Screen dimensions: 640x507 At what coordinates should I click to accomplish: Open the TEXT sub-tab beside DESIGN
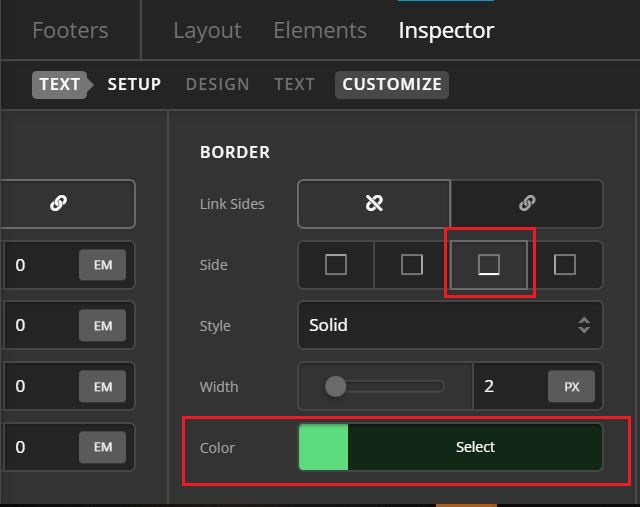pyautogui.click(x=294, y=84)
